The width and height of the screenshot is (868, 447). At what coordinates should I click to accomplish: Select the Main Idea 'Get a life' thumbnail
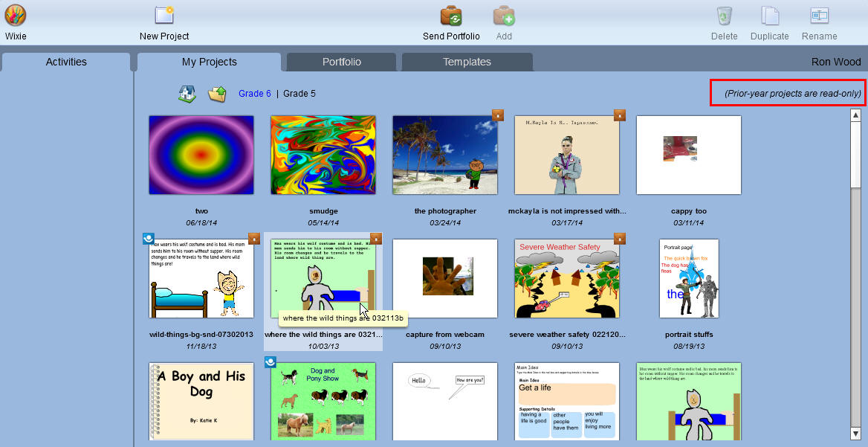pos(567,402)
